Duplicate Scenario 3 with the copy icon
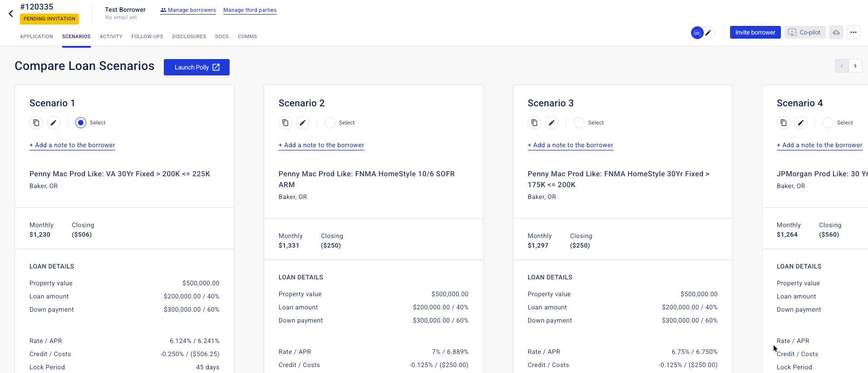This screenshot has height=373, width=868. tap(535, 123)
